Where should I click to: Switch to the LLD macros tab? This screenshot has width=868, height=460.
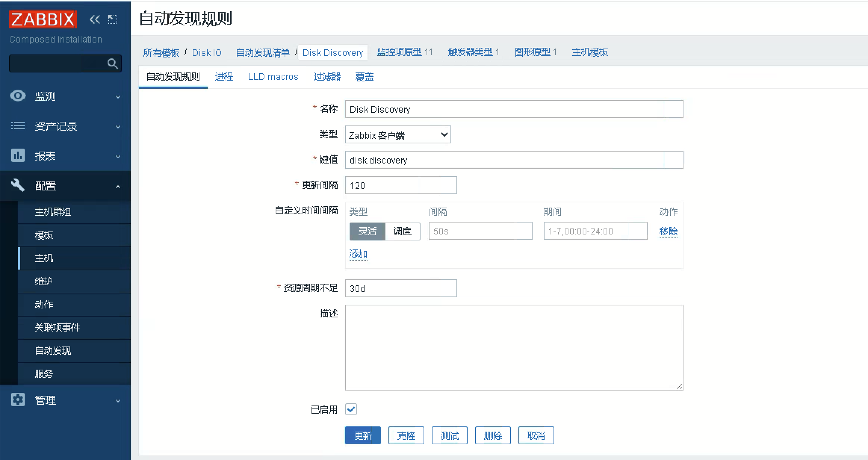point(273,77)
